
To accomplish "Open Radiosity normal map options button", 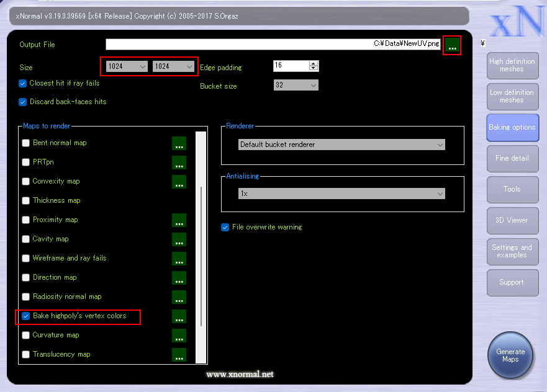I will pos(179,297).
